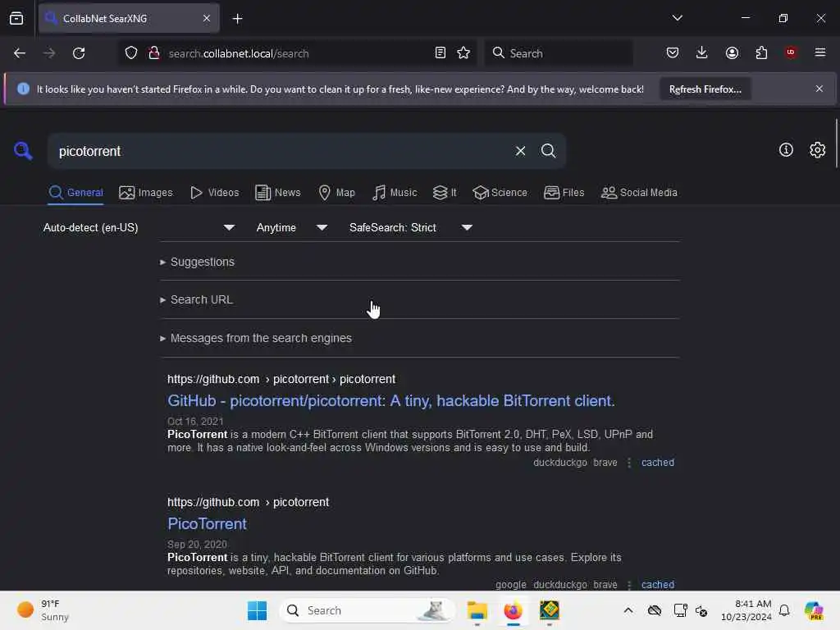Open Firefox application menu
Image resolution: width=840 pixels, height=630 pixels.
[820, 52]
